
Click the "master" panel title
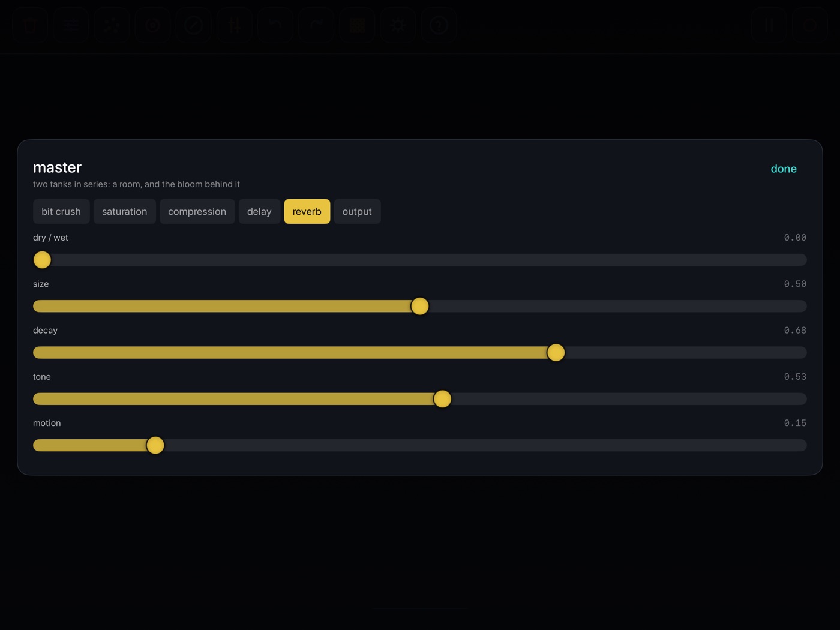[x=57, y=167]
